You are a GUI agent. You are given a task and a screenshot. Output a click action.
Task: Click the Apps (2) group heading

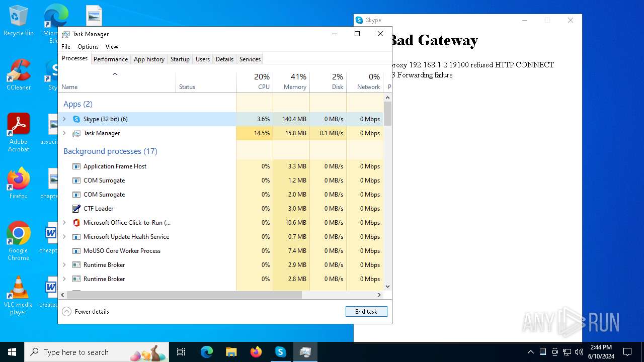point(78,104)
